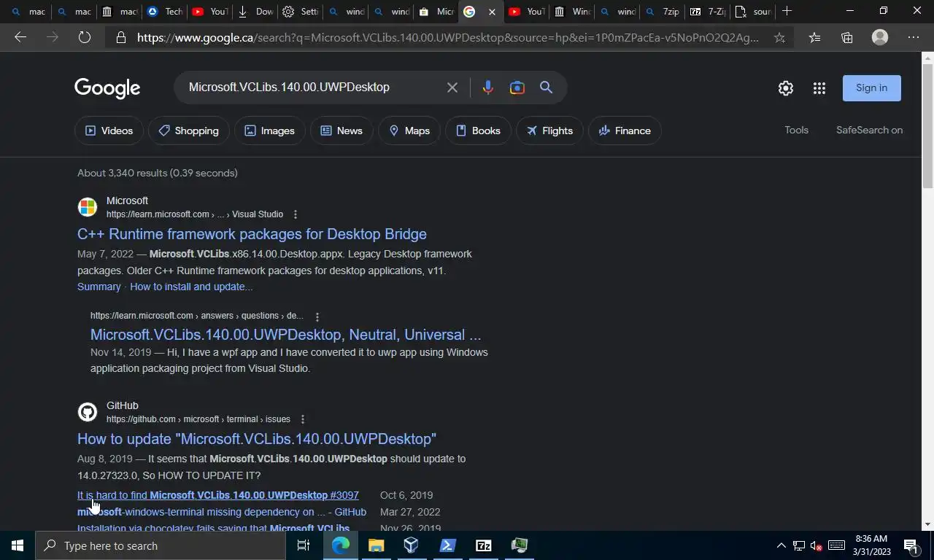Click the Microsoft favicon of first result

[88, 207]
